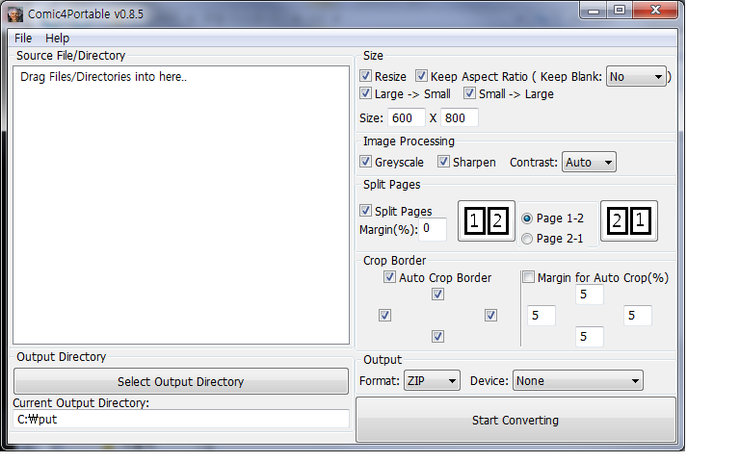Click the source file drop area list

181,205
